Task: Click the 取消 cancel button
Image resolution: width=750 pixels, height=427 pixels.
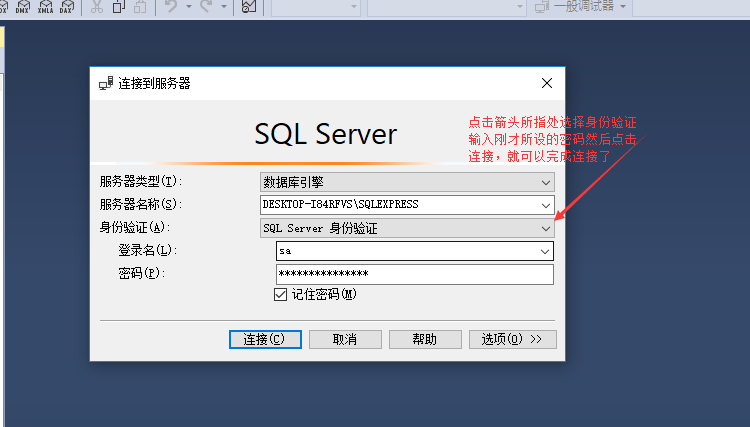Action: (345, 339)
